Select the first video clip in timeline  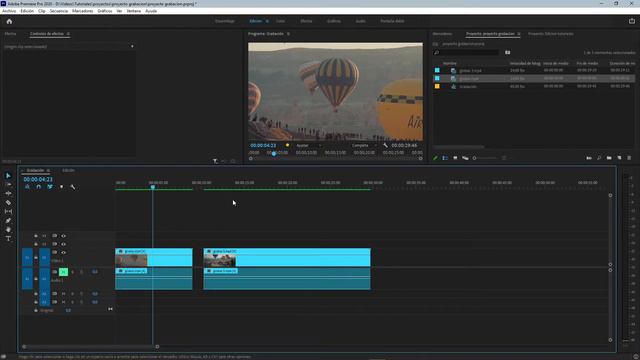(x=154, y=258)
